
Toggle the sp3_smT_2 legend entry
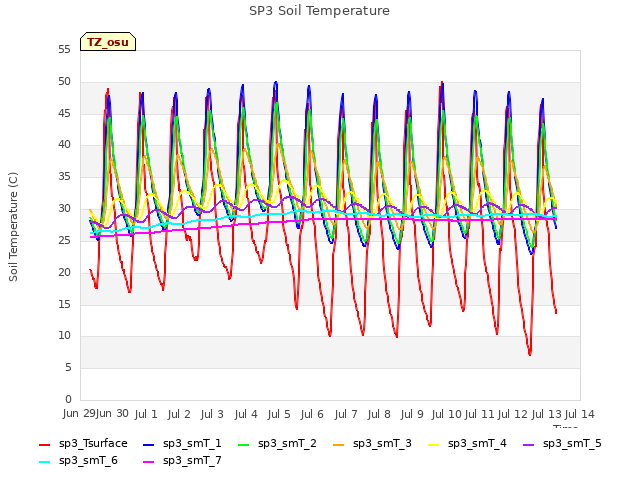(x=277, y=443)
